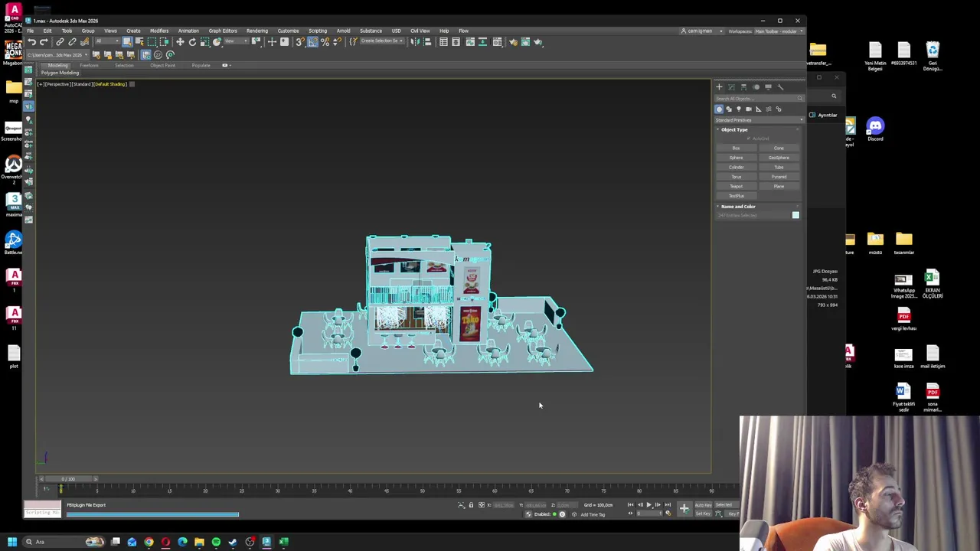Select the Geometry category icon
This screenshot has width=980, height=551.
[719, 109]
